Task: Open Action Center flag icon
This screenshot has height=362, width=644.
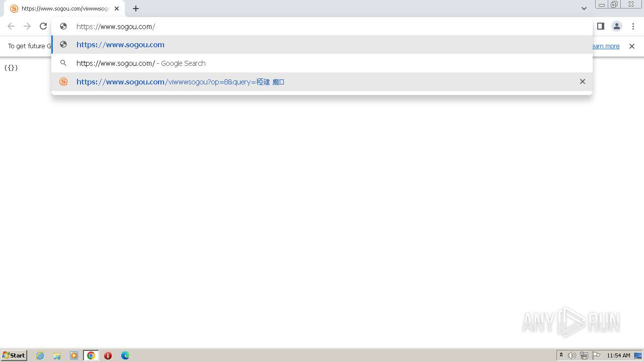Action: tap(596, 355)
